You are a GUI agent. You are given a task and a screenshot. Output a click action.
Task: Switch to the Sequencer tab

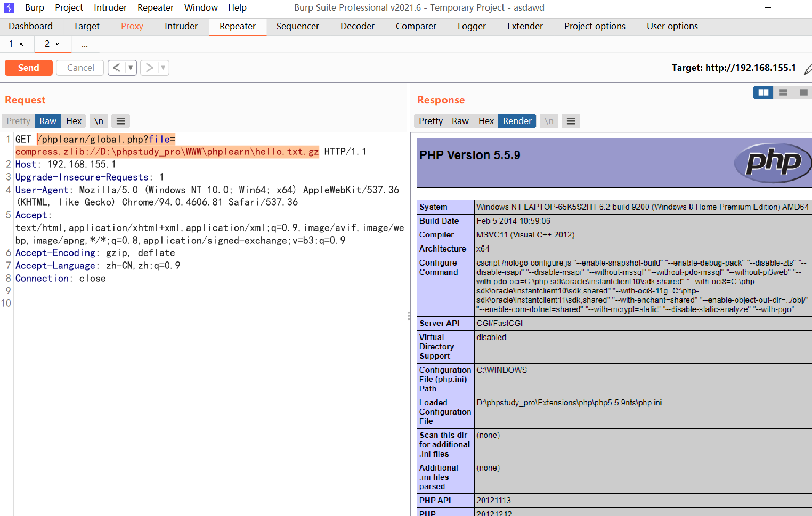[298, 26]
